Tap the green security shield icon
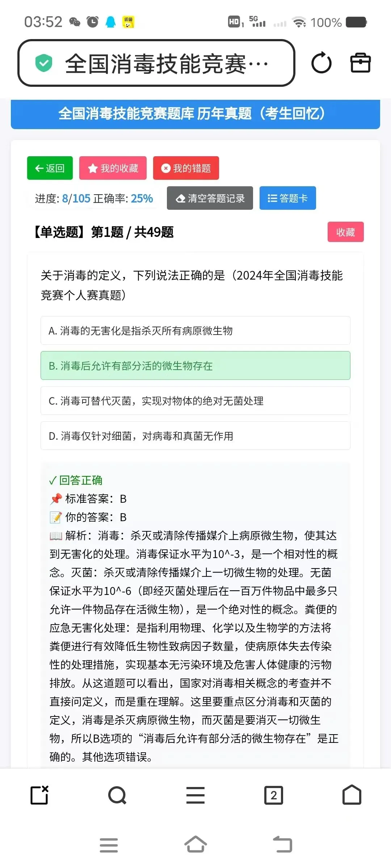 pyautogui.click(x=44, y=63)
